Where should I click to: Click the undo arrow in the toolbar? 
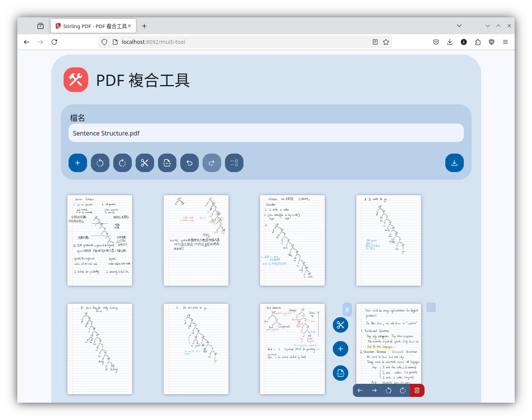(190, 163)
